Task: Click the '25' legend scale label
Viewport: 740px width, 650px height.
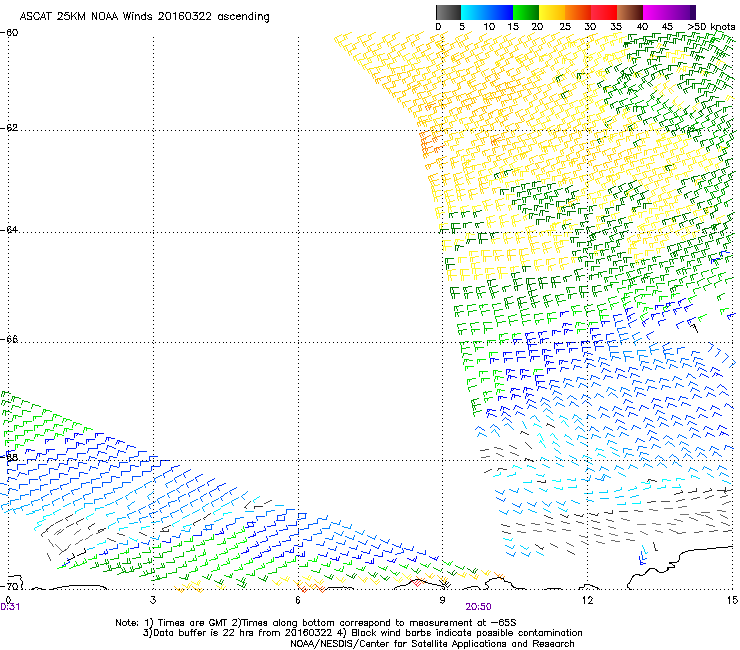Action: click(565, 27)
